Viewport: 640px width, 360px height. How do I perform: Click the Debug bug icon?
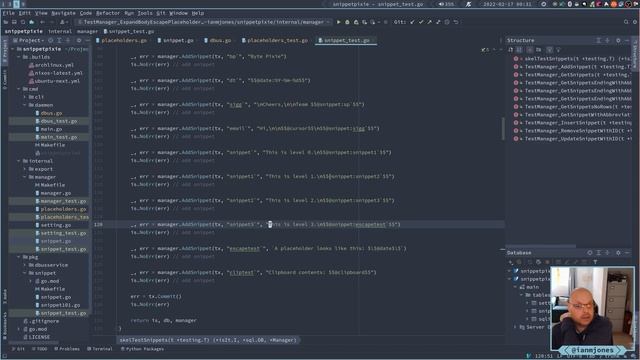coord(347,22)
